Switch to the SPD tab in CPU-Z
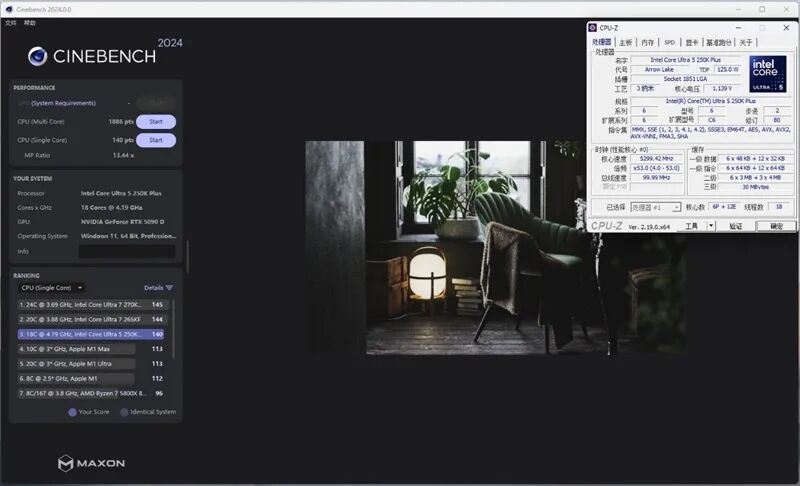The image size is (800, 486). click(669, 42)
